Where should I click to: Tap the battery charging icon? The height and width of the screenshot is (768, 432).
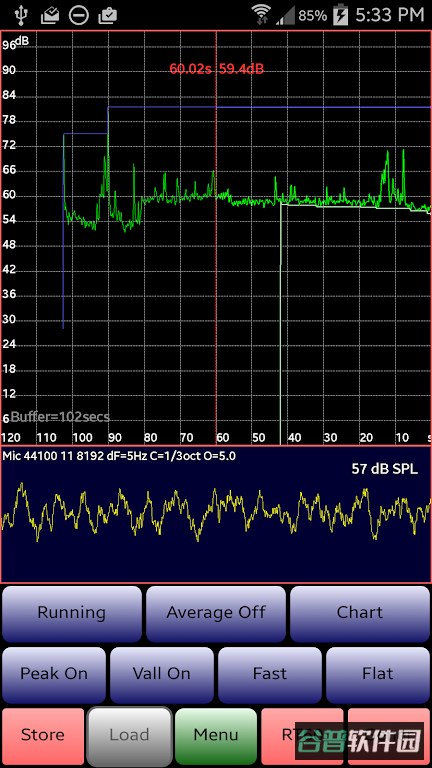click(x=339, y=15)
